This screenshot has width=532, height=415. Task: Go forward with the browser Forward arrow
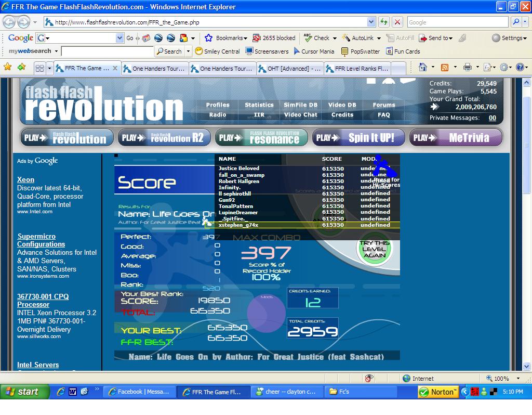point(23,22)
